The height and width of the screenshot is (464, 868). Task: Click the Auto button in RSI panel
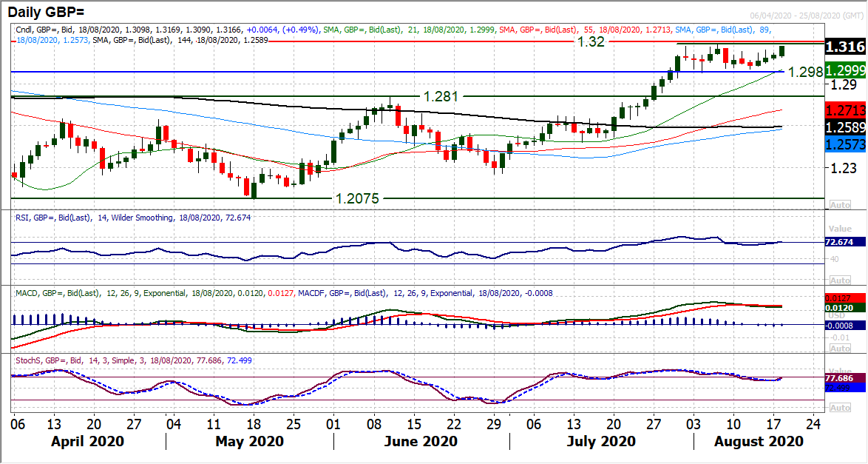pos(841,280)
